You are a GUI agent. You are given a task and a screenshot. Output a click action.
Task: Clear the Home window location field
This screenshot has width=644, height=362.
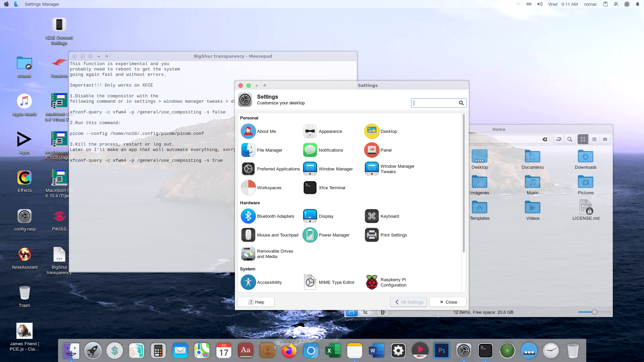pyautogui.click(x=545, y=139)
